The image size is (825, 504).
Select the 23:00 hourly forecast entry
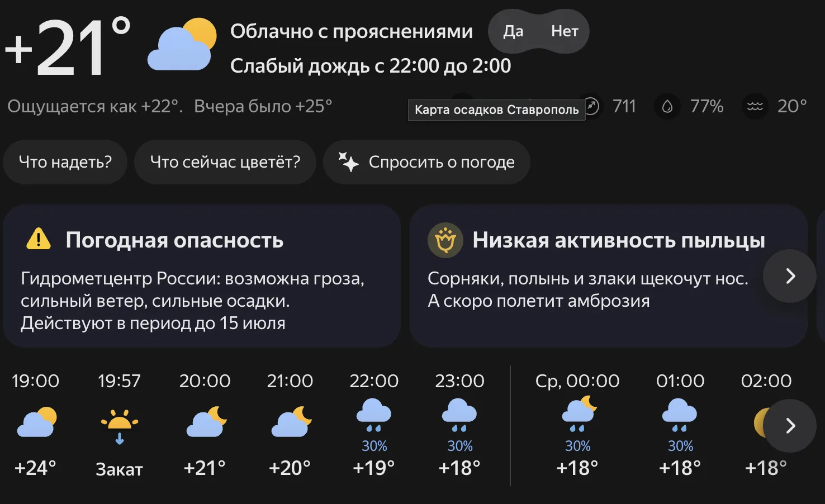tap(459, 426)
